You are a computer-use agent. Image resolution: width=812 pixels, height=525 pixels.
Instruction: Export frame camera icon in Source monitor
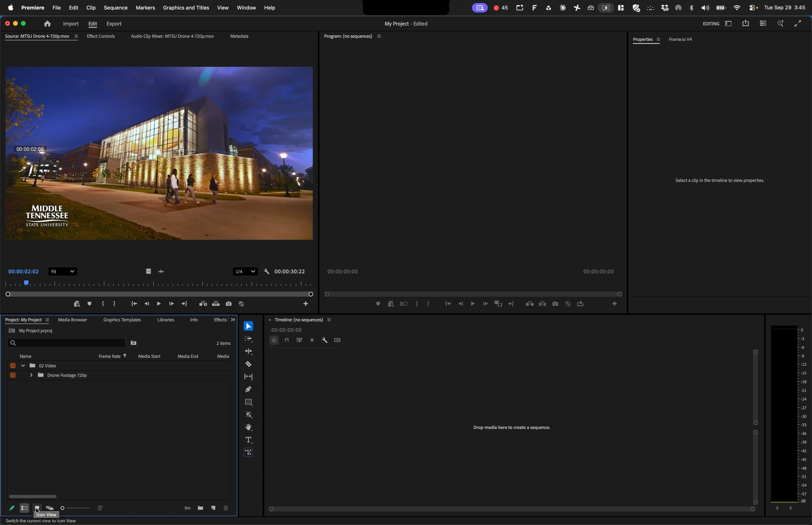(229, 304)
